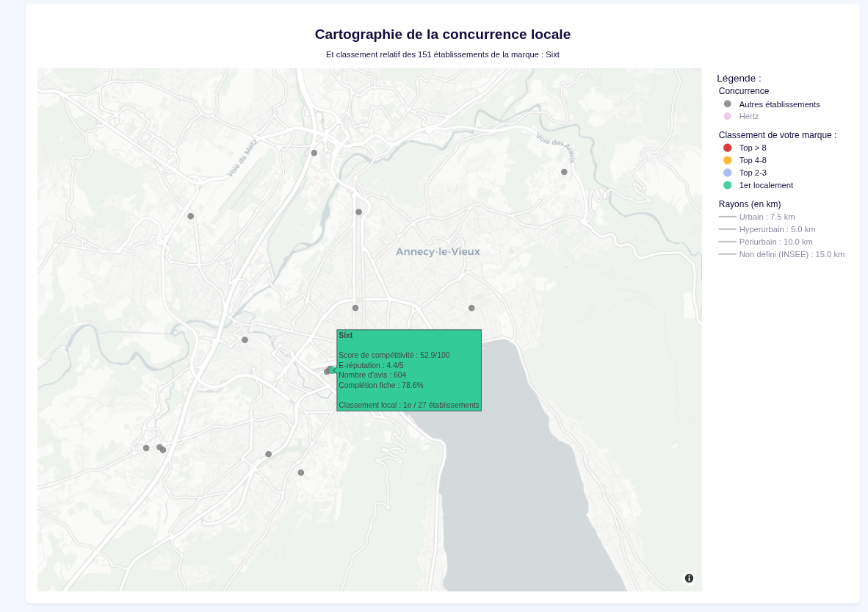Click the title Cartographie de la concurrence locale
Image resolution: width=868 pixels, height=612 pixels.
click(x=443, y=35)
